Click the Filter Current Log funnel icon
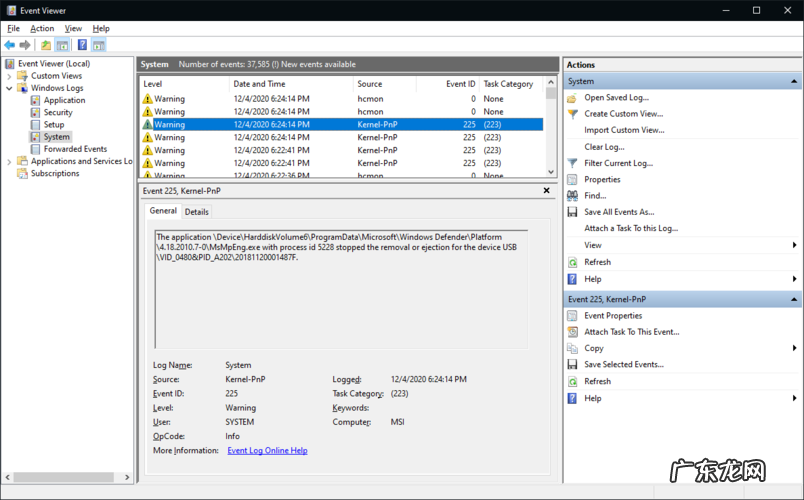This screenshot has width=804, height=500. (572, 163)
